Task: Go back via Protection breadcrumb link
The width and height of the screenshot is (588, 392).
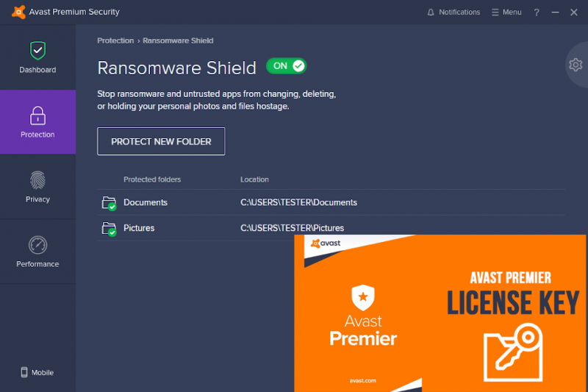Action: 115,40
